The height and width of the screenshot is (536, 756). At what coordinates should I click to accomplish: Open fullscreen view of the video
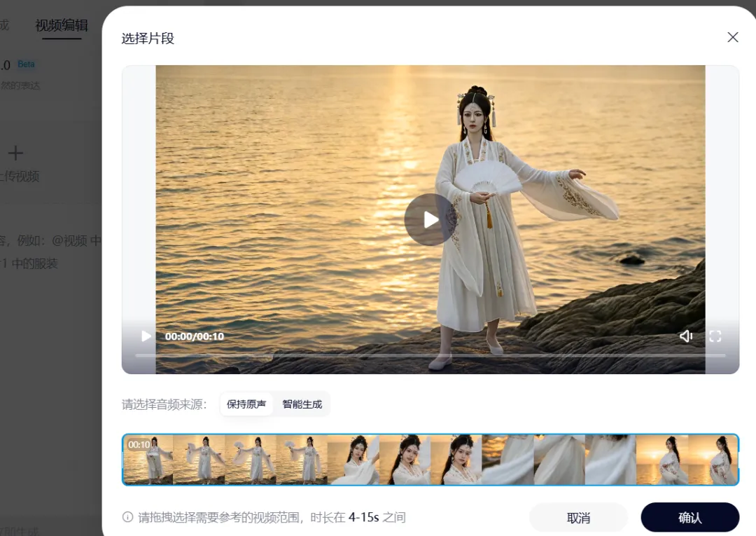[715, 336]
